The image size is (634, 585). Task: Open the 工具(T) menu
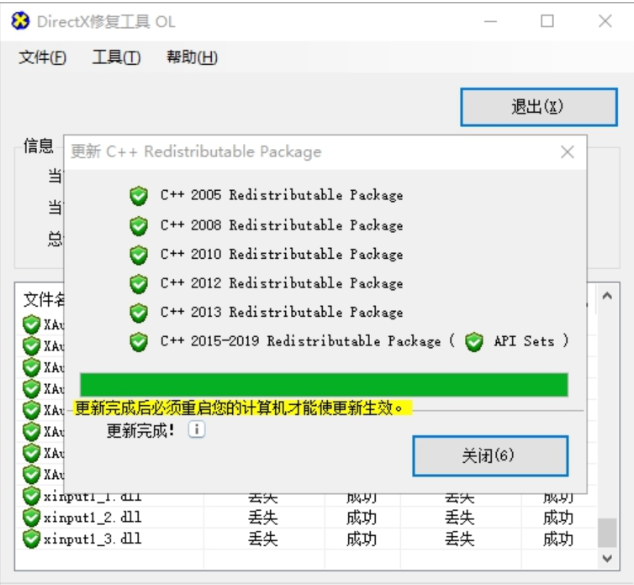[116, 57]
